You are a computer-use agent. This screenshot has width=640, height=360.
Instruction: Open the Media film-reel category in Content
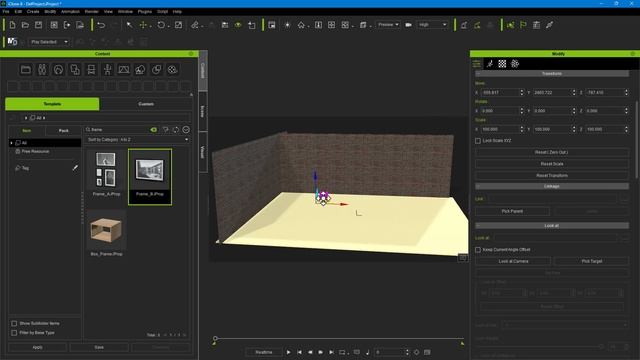tap(173, 69)
